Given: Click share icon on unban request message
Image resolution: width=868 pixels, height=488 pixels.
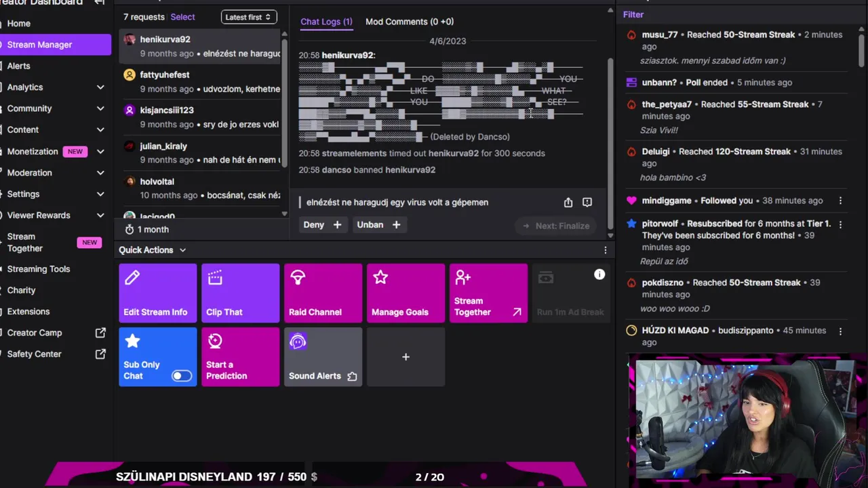Looking at the screenshot, I should pos(568,202).
